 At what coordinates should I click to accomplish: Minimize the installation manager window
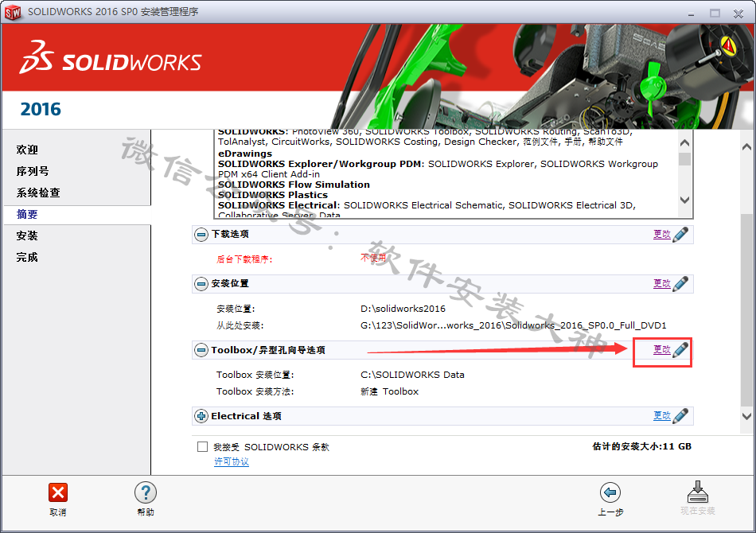coord(691,14)
